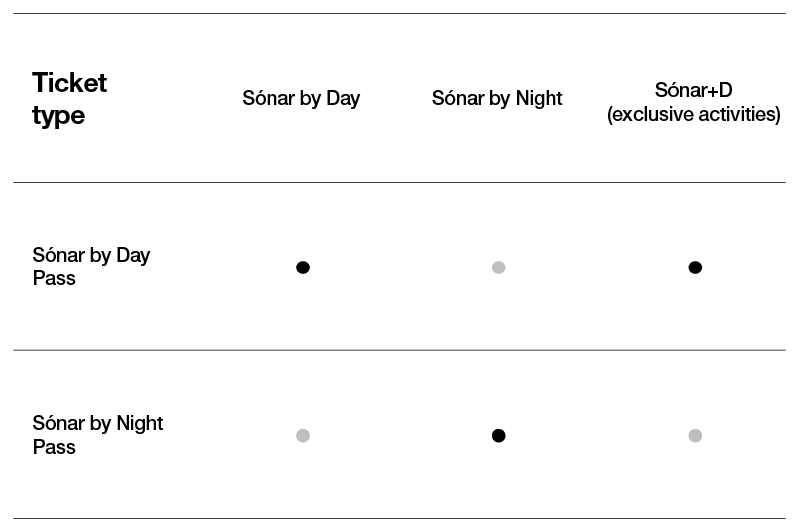Click the word 'Pass' below 'Sónar by Day'
Screen dimensions: 799x532
coord(54,278)
